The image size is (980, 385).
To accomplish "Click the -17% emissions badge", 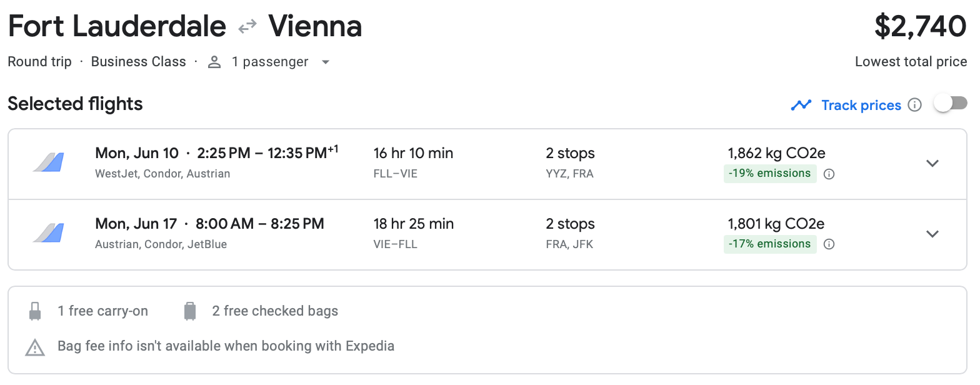I will pos(770,244).
